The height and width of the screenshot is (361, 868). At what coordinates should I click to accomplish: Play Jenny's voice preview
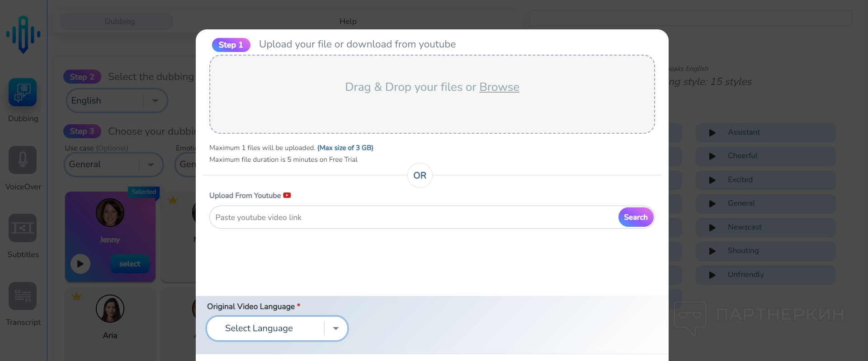click(x=80, y=264)
